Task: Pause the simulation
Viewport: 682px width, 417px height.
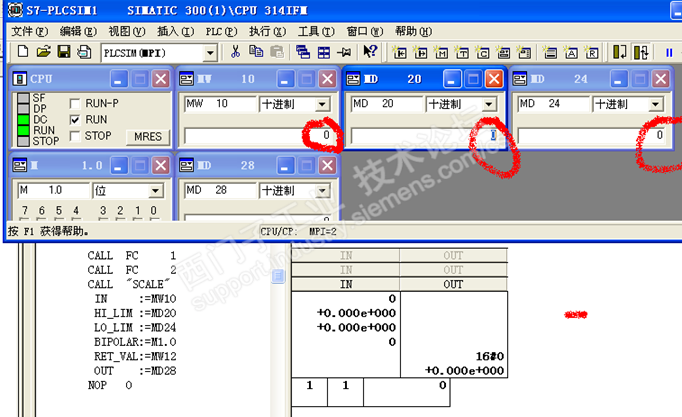Action: 669,53
